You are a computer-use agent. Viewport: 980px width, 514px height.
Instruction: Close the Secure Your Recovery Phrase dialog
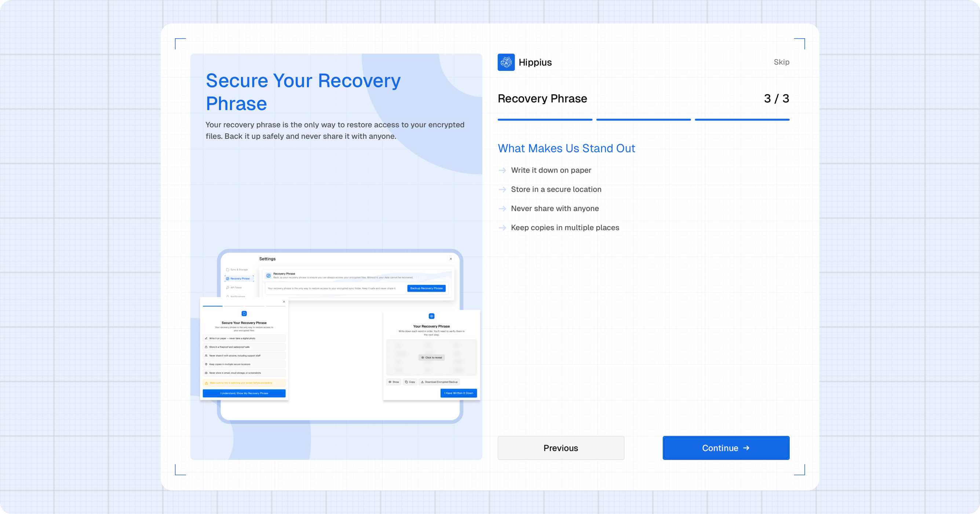click(284, 302)
